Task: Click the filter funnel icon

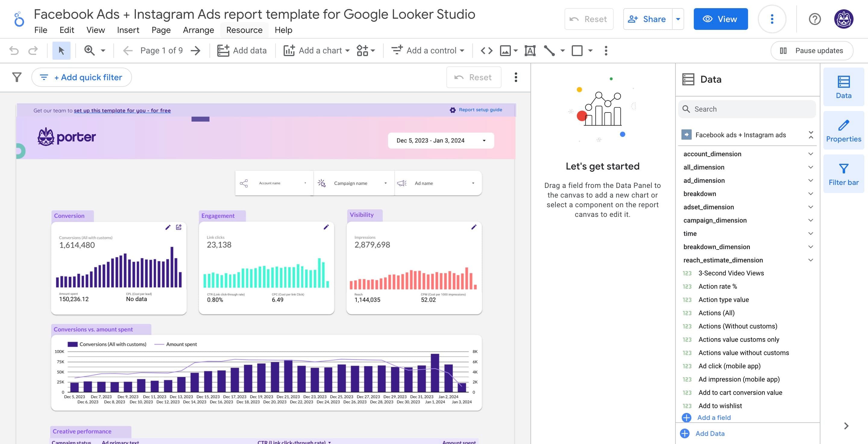Action: pyautogui.click(x=17, y=77)
